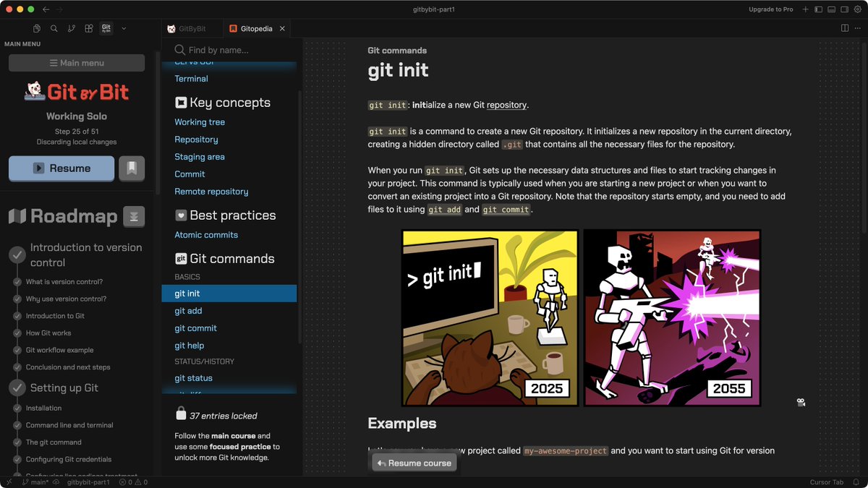Image resolution: width=868 pixels, height=488 pixels.
Task: Collapse Roadmap with the arrow button
Action: [x=134, y=216]
